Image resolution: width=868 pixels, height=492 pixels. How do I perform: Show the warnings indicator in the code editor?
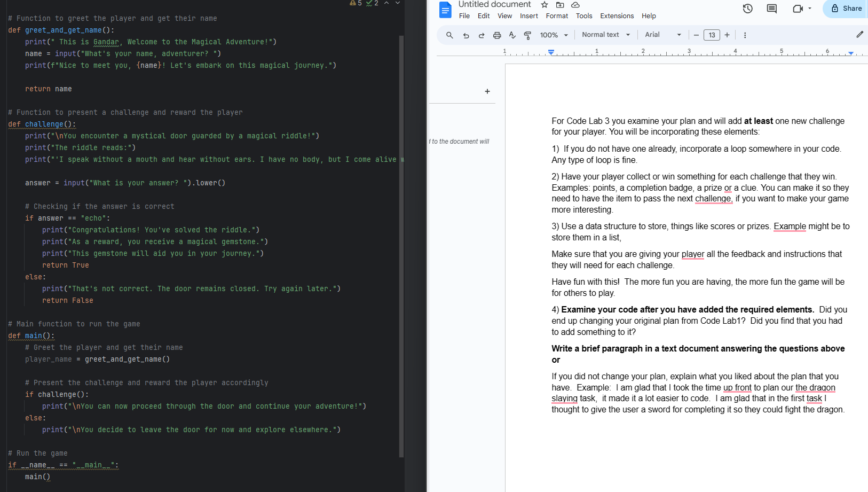pos(354,3)
